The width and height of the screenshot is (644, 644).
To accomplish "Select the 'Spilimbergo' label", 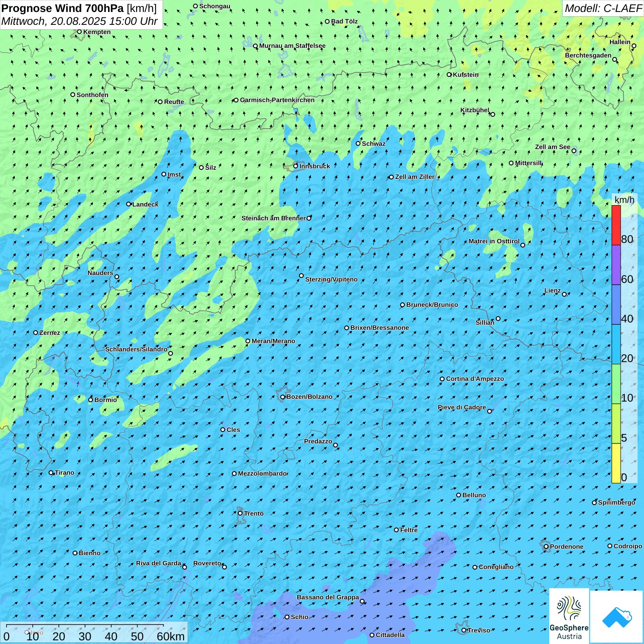I will point(616,502).
